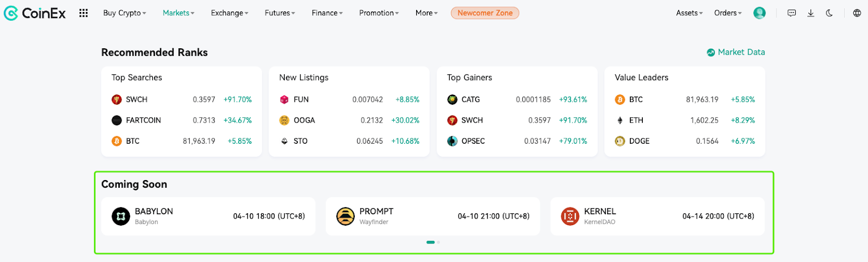Click the OPSEC coin icon
The width and height of the screenshot is (868, 262).
pos(452,141)
